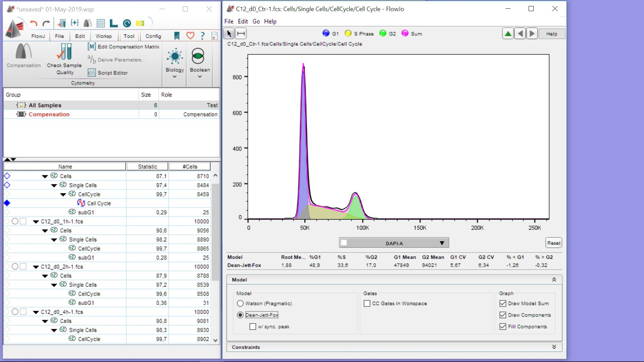Viewport: 644px width, 362px height.
Task: Select Watson (Pragmatic) model
Action: 240,303
